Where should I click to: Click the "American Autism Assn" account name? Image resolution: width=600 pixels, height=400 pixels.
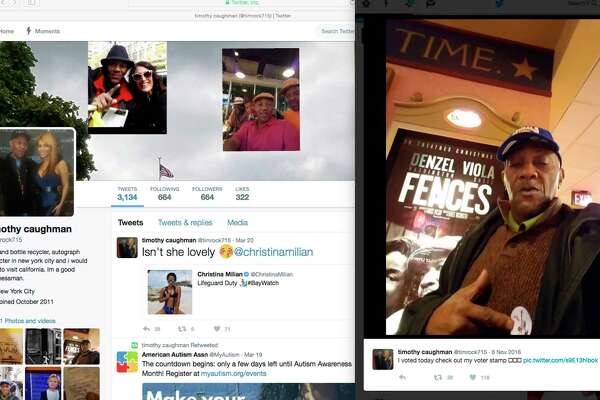175,354
